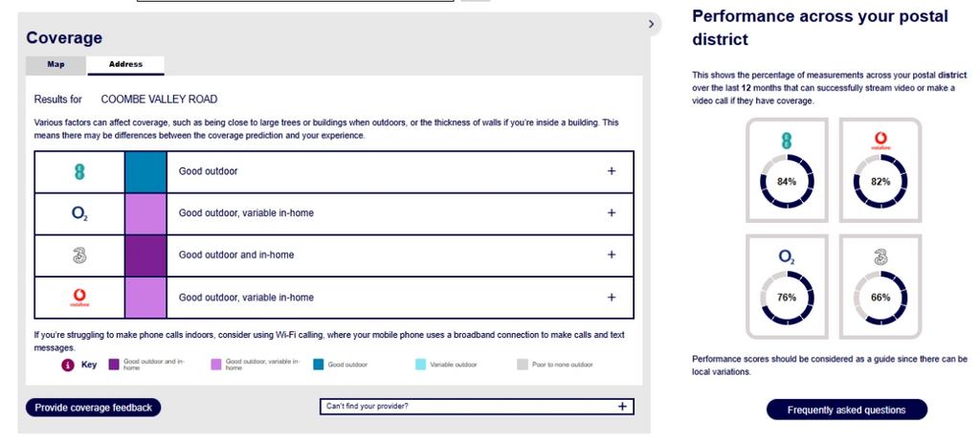Expand the Vodafone coverage row details
Screen dimensions: 980x444
click(x=612, y=297)
